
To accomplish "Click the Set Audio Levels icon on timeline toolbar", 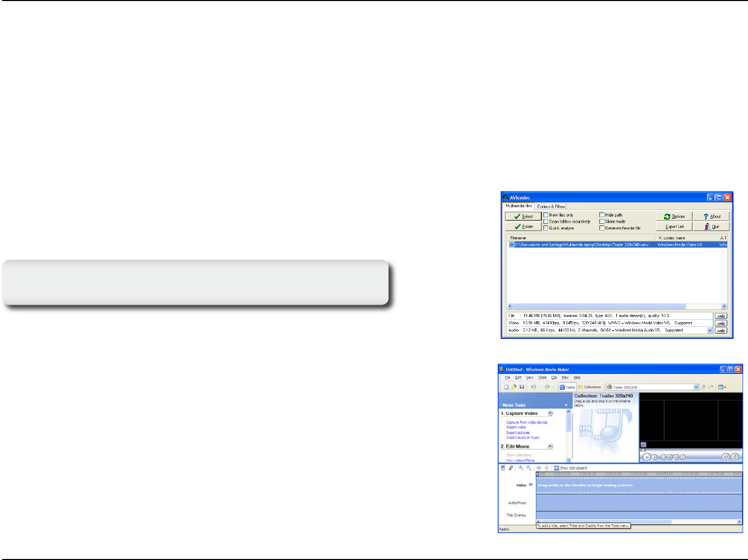I will click(502, 468).
